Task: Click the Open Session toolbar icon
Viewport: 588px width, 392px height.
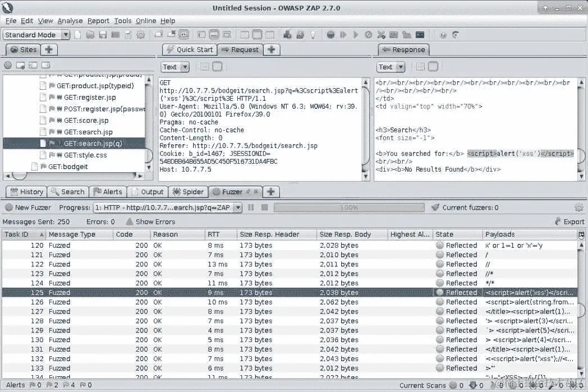Action: click(x=90, y=35)
